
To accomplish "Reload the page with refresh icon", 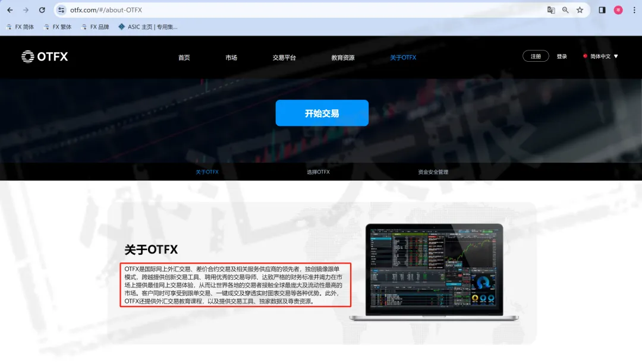I will click(42, 10).
